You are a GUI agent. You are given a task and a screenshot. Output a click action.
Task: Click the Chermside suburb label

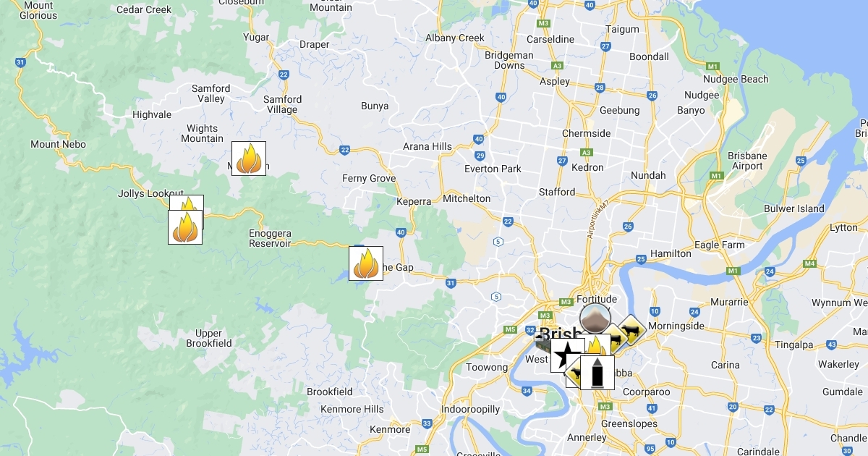pyautogui.click(x=587, y=133)
